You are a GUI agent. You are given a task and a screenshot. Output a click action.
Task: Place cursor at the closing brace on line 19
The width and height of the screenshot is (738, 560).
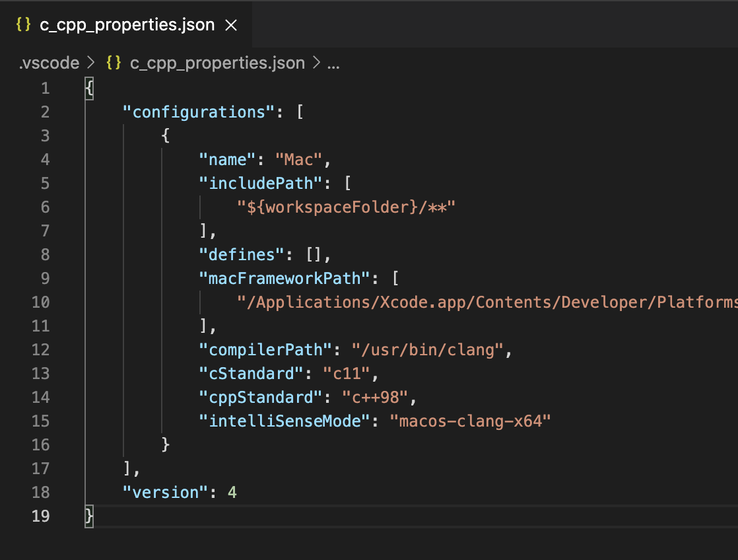(x=88, y=516)
